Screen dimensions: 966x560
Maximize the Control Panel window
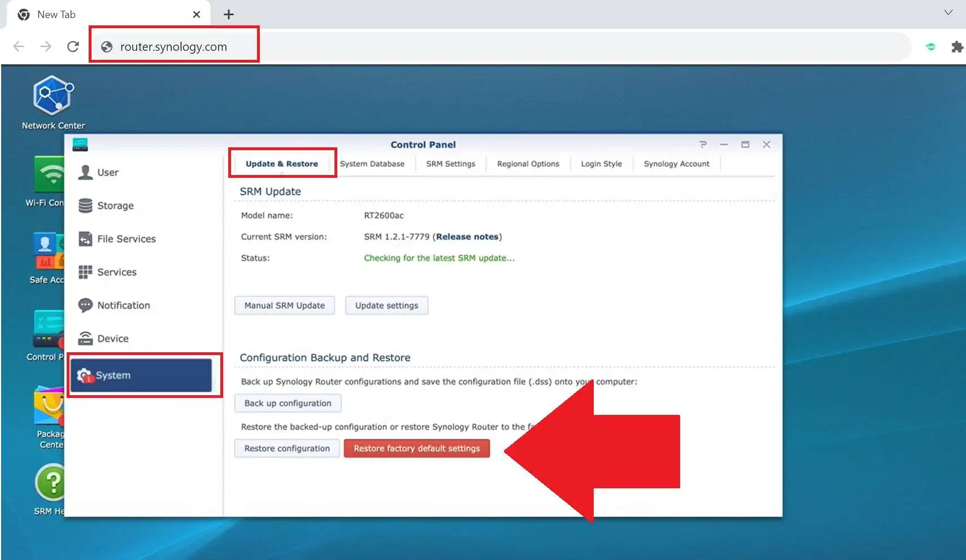coord(745,145)
